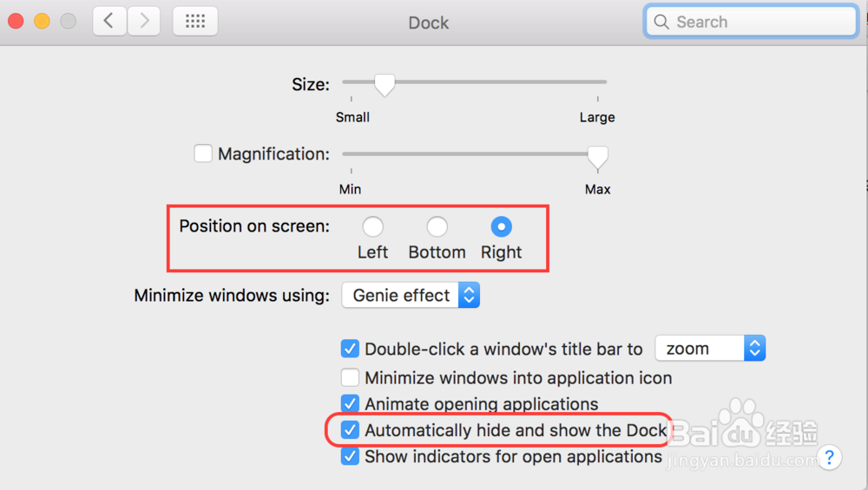Uncheck Automatically hide and show the Dock
Viewport: 868px width, 490px height.
tap(350, 429)
